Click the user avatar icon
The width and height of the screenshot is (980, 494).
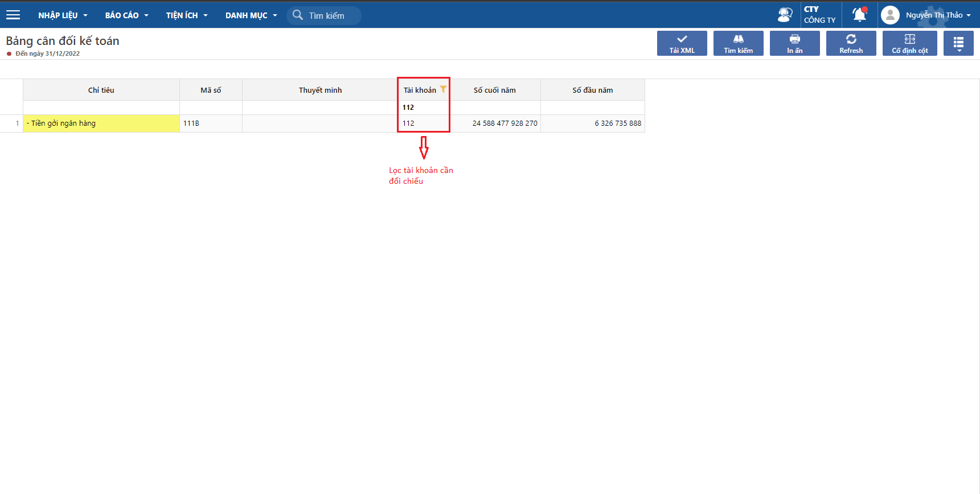click(x=890, y=15)
